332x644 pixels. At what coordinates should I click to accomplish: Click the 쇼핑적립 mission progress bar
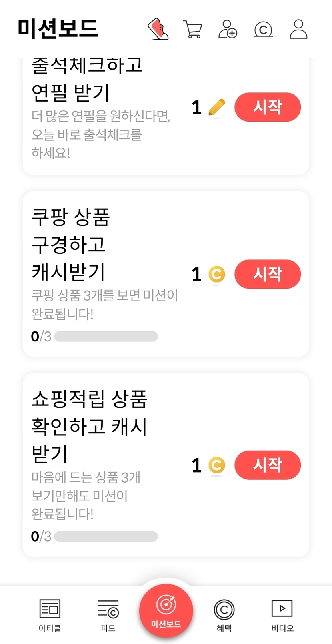coord(106,536)
